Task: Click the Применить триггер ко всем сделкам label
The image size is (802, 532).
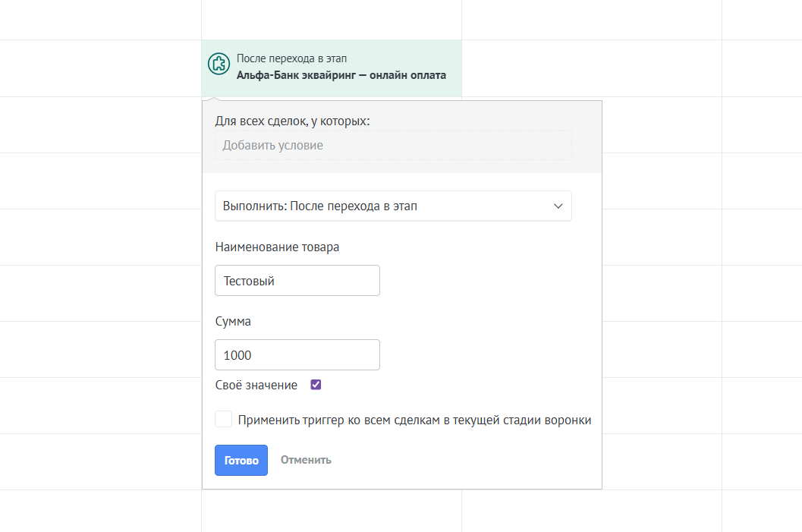Action: point(415,420)
